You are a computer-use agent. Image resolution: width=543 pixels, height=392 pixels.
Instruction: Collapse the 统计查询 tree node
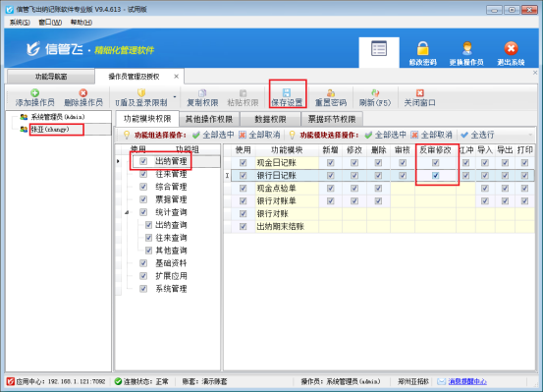tap(127, 212)
